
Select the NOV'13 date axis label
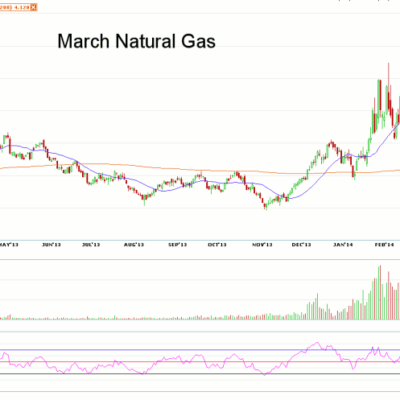[262, 245]
